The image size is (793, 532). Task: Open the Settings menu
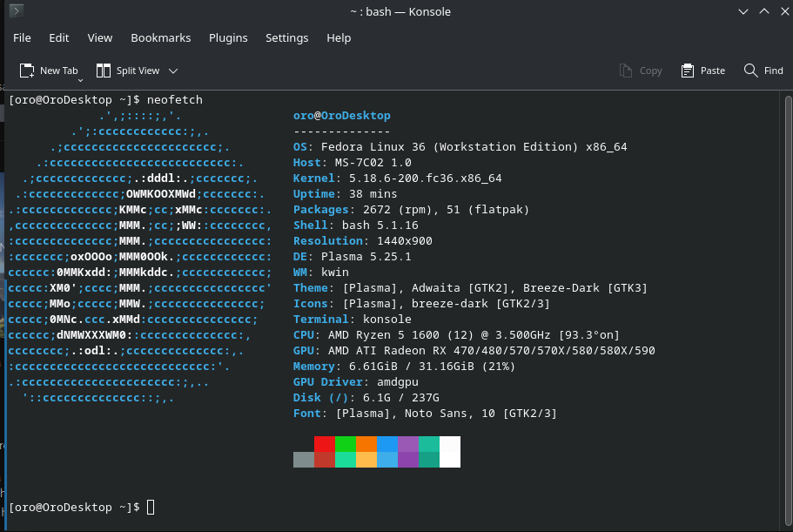pos(286,38)
